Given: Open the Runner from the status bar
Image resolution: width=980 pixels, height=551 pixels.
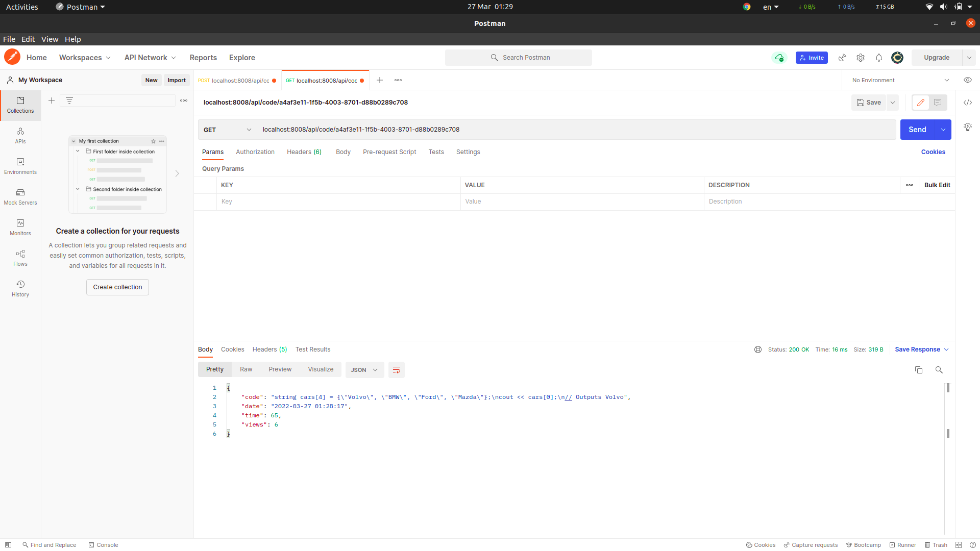Looking at the screenshot, I should (903, 545).
